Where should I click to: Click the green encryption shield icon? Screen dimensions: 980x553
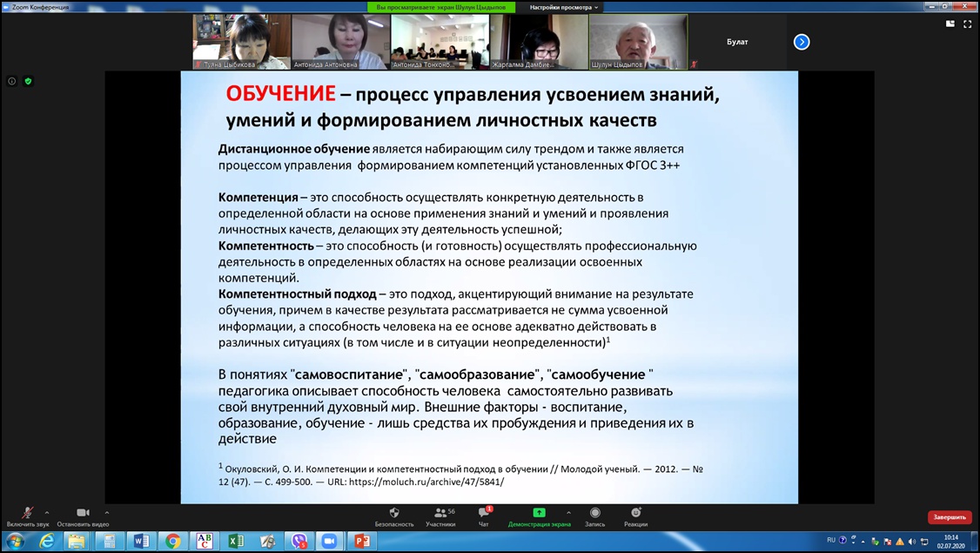coord(28,81)
